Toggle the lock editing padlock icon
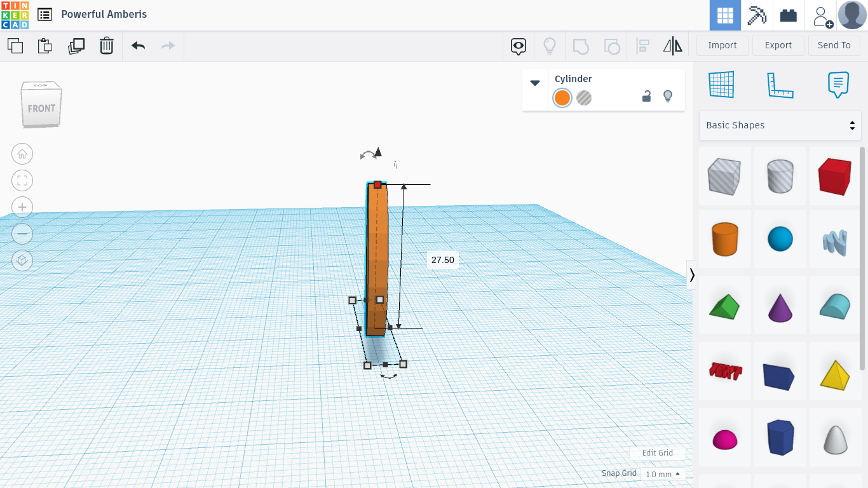This screenshot has width=868, height=488. point(646,97)
